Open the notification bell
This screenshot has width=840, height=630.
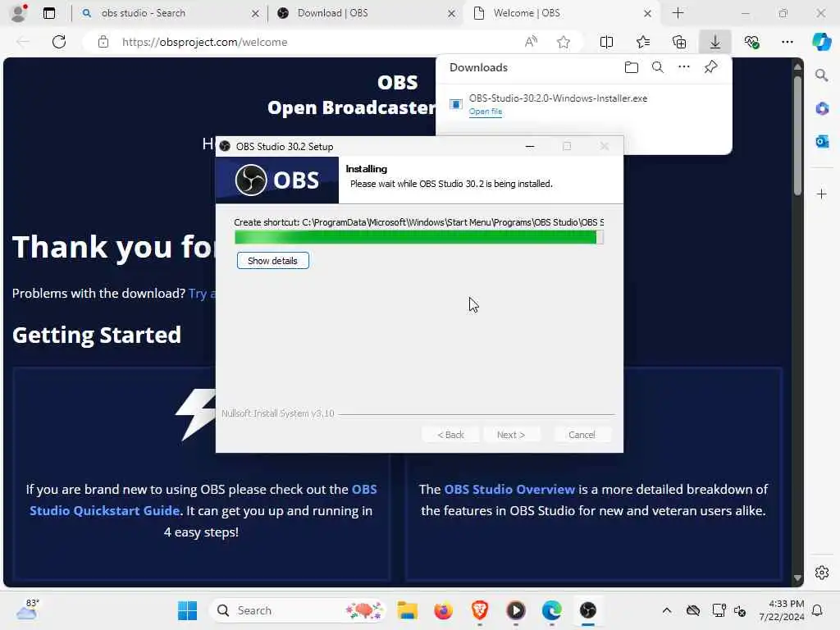coord(818,610)
